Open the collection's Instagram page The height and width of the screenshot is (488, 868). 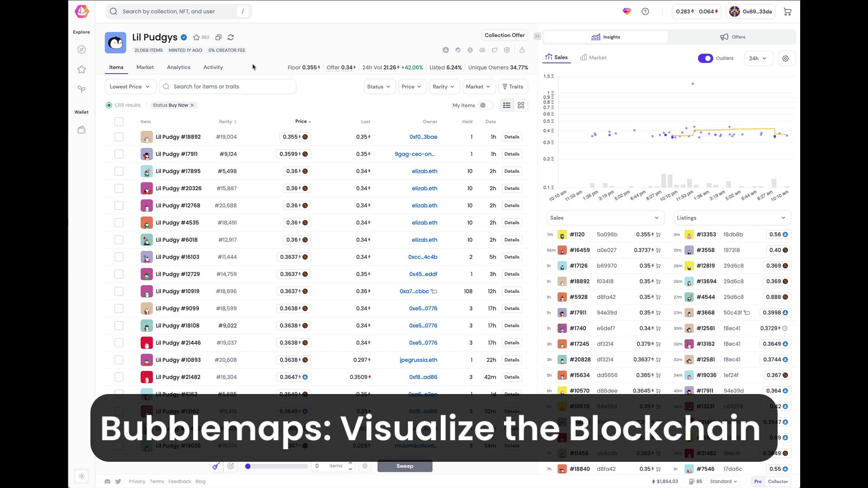tap(507, 50)
